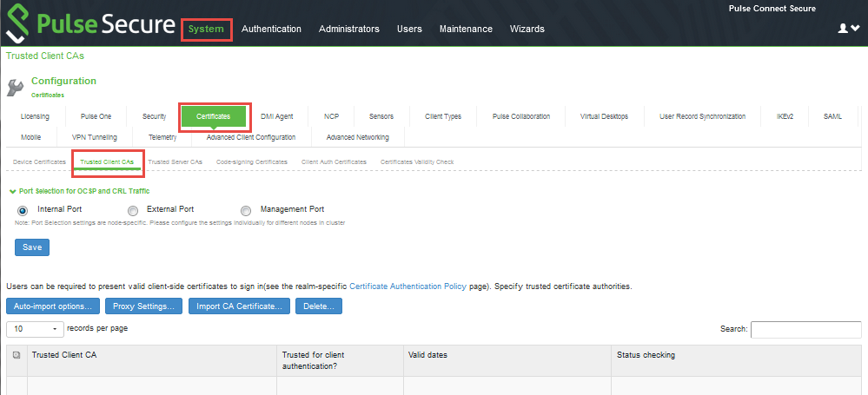Click the select-all icon in table header
This screenshot has height=395, width=868.
pos(17,355)
